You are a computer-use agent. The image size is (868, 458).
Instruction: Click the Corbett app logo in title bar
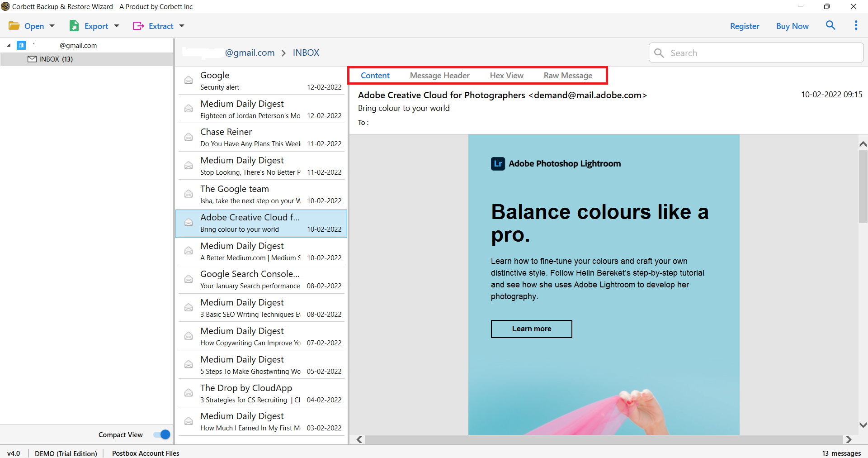point(5,6)
